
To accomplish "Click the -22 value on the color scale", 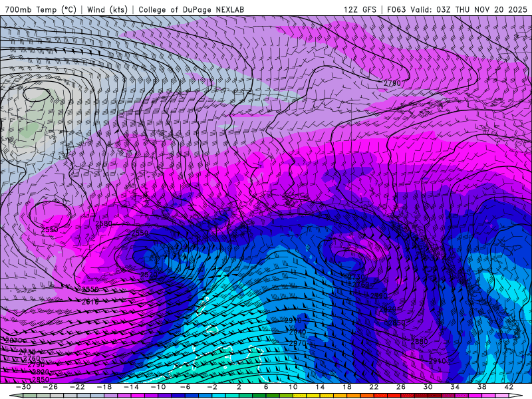I will click(x=77, y=387).
